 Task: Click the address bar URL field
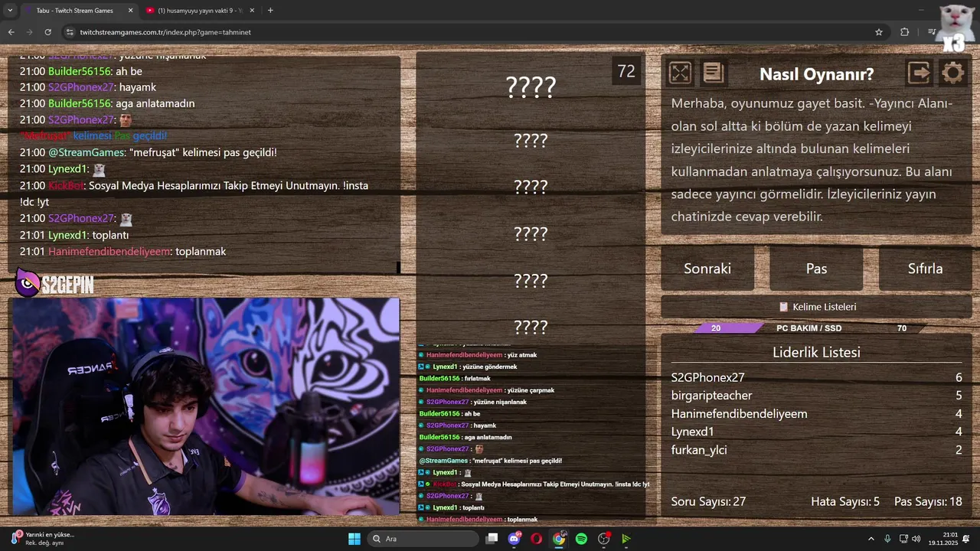tap(475, 32)
